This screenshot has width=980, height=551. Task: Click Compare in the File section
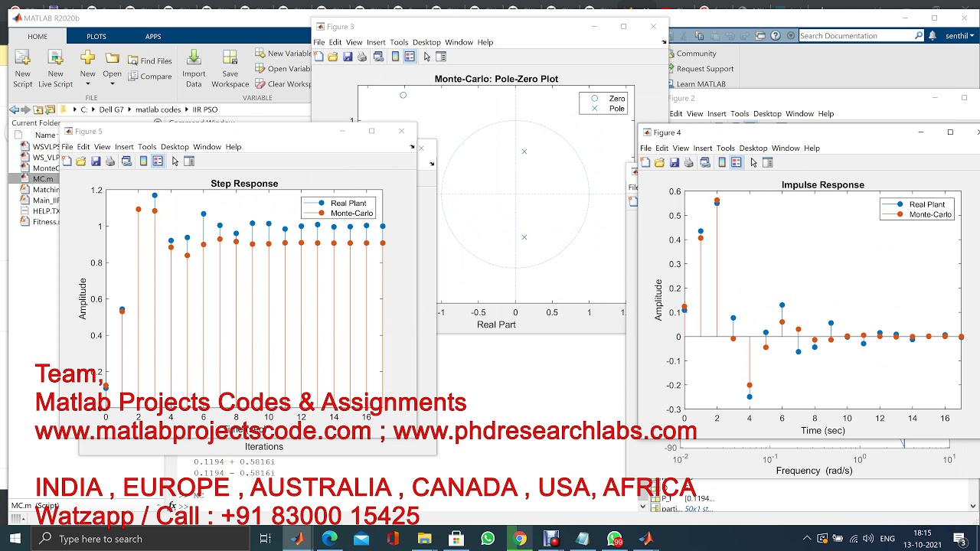(150, 77)
